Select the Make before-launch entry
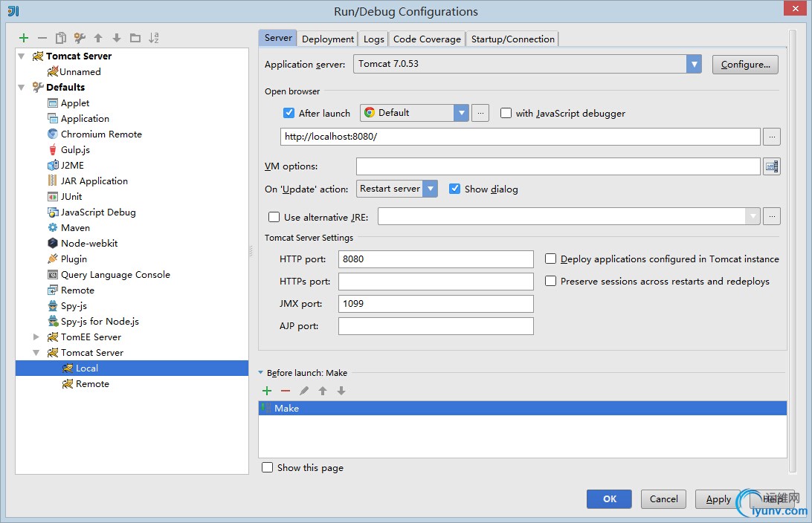 tap(523, 408)
